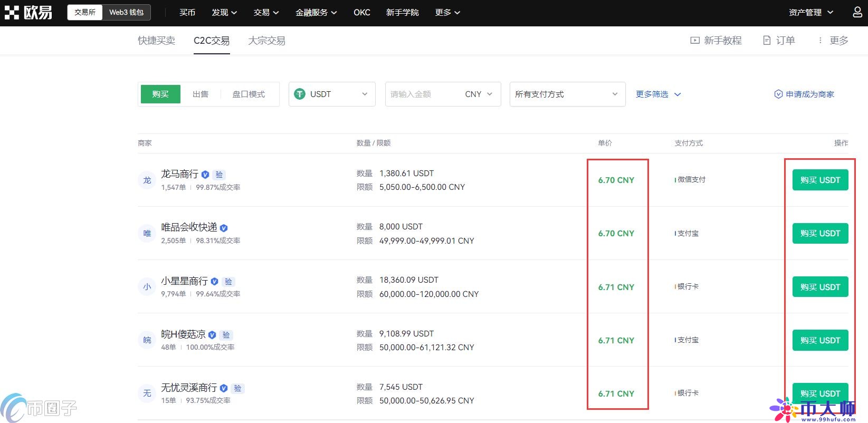Click the 验 tag beside 皖H傻菇凉
This screenshot has width=868, height=423.
click(x=226, y=335)
